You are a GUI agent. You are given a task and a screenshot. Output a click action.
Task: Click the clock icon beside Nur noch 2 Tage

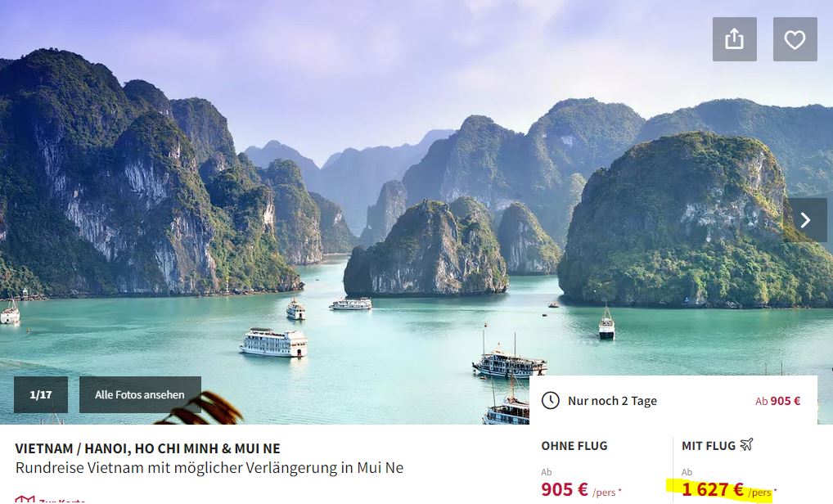click(x=551, y=400)
